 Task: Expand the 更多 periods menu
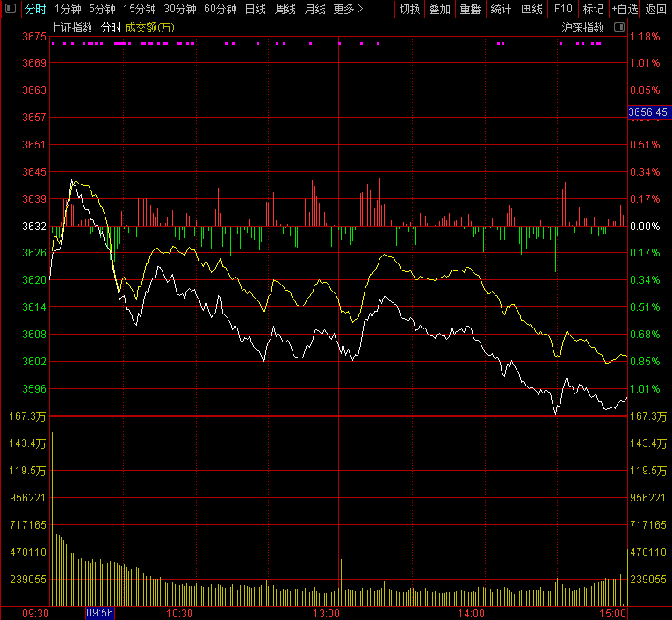(348, 10)
